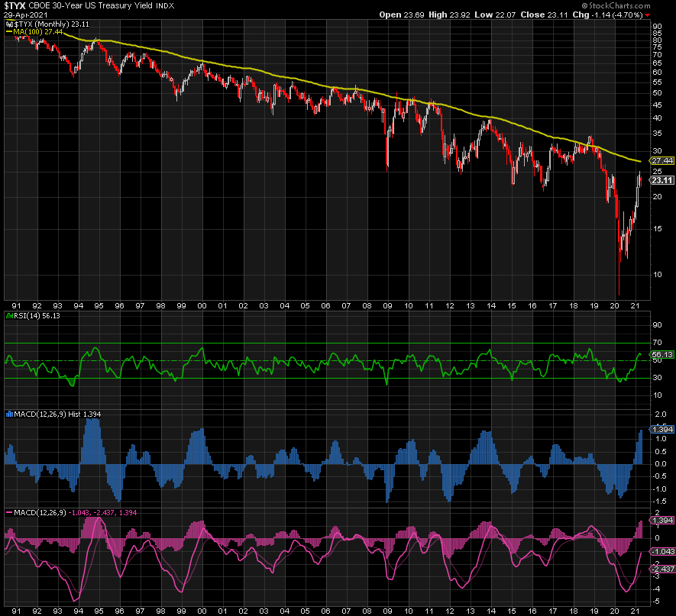Click the yellow MA(100) line swatch in legend
This screenshot has height=616, width=676.
click(x=9, y=32)
